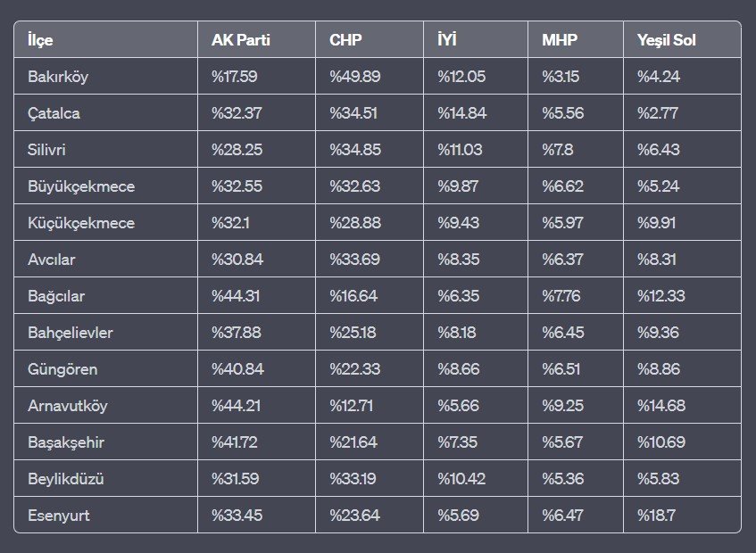Click the Beylikdüzü district cell
Screen dimensions: 756x553
pyautogui.click(x=66, y=479)
